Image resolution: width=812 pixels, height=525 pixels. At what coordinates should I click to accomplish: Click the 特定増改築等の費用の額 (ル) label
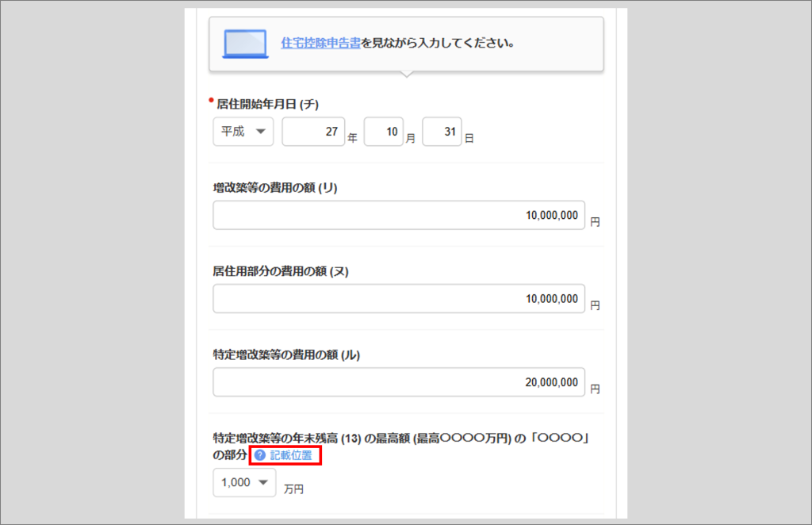tap(286, 354)
